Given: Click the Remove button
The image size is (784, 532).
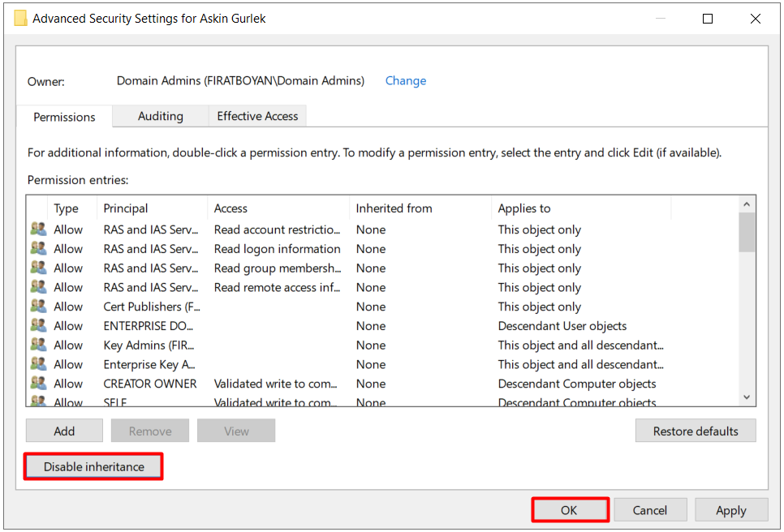Looking at the screenshot, I should tap(150, 431).
